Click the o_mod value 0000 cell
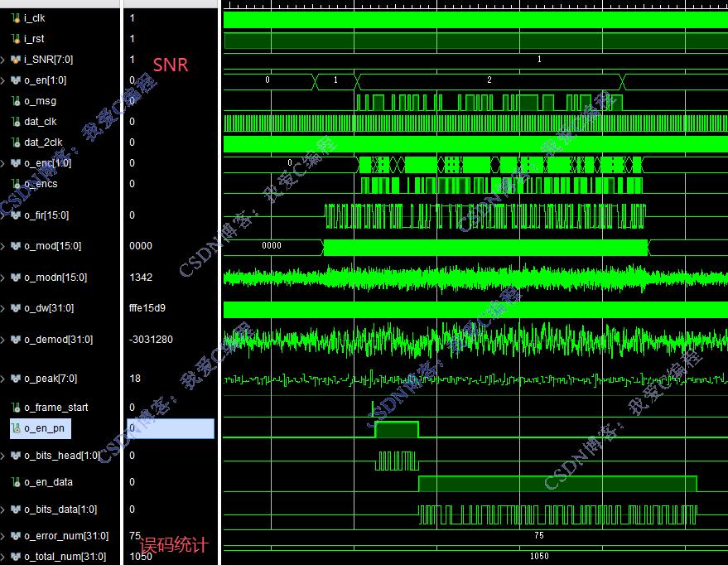This screenshot has height=565, width=728. click(x=141, y=245)
